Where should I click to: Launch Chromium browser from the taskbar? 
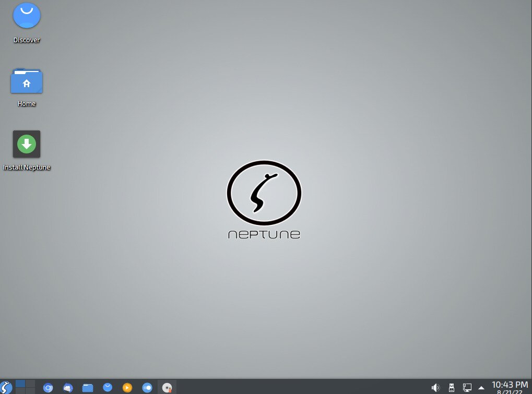point(48,387)
